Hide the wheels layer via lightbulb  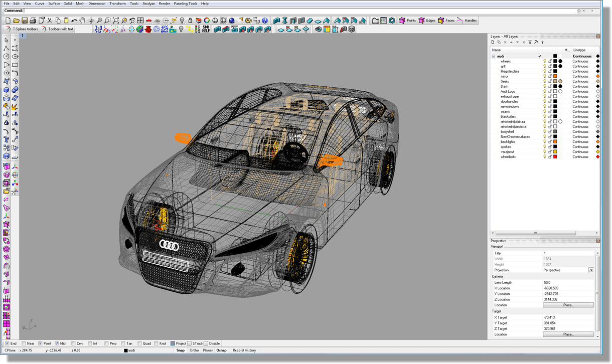tap(545, 61)
